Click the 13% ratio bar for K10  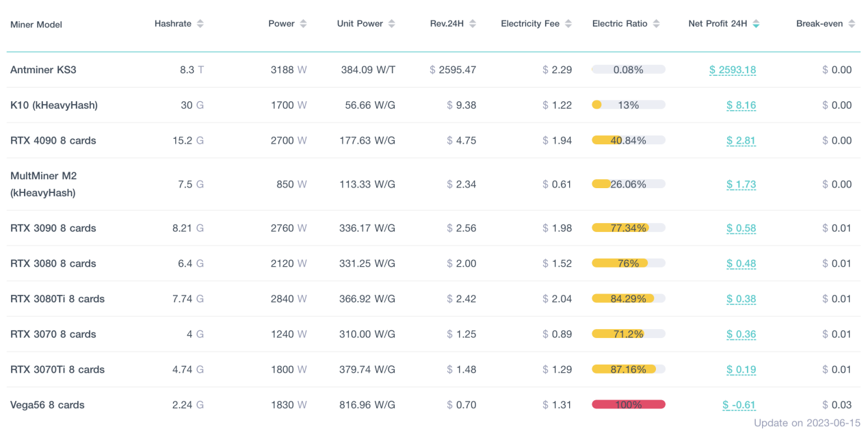628,105
